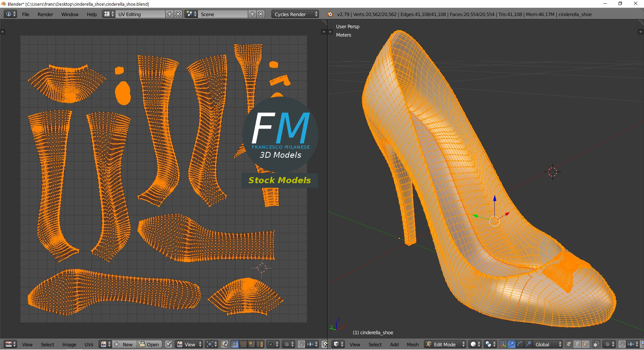644x350 pixels.
Task: Pin the image in UV editor
Action: 168,344
